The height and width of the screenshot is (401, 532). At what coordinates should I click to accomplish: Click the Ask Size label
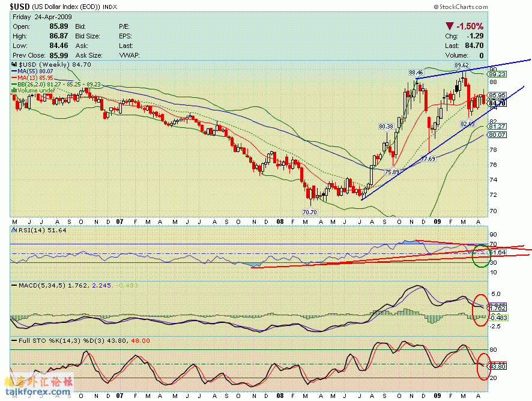click(88, 55)
